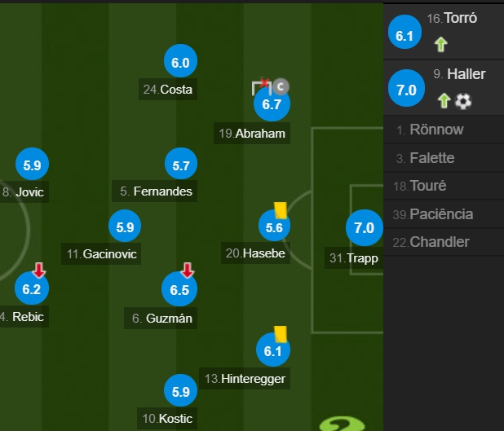Click the yellow card on Hasebe
The height and width of the screenshot is (431, 504).
coord(279,210)
